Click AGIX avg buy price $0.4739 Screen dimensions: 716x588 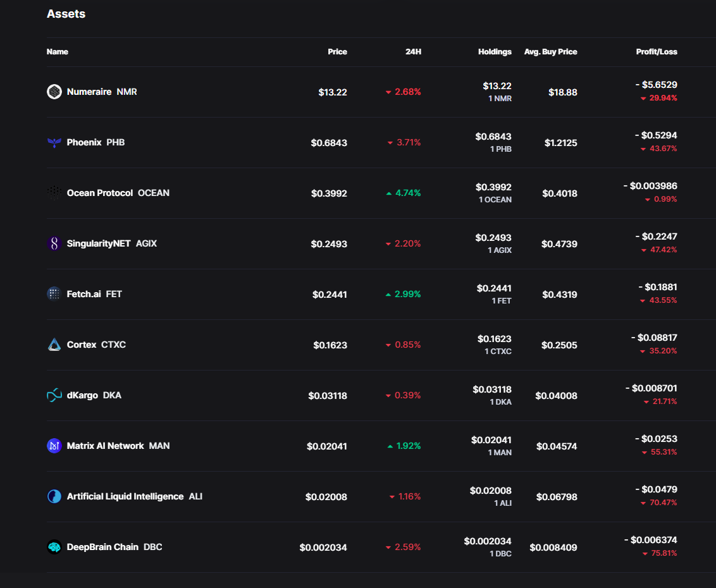click(559, 244)
